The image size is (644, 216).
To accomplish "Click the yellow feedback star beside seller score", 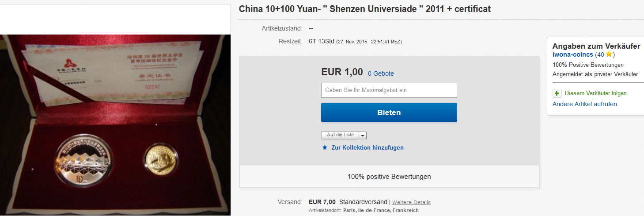I will (609, 54).
